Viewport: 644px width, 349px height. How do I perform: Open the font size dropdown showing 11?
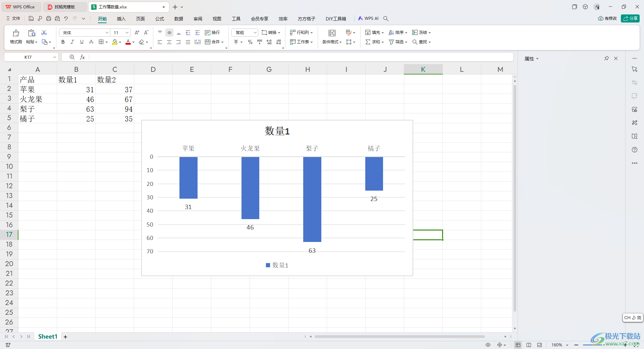pos(127,33)
